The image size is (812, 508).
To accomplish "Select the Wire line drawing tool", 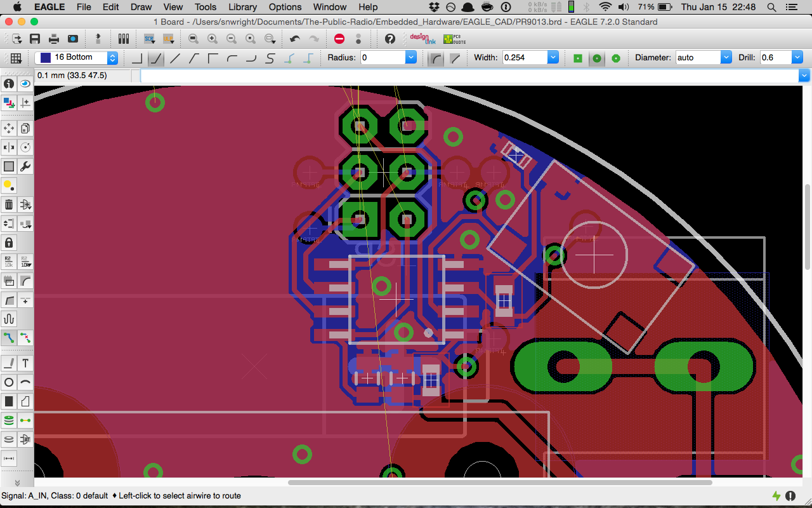I will click(9, 363).
